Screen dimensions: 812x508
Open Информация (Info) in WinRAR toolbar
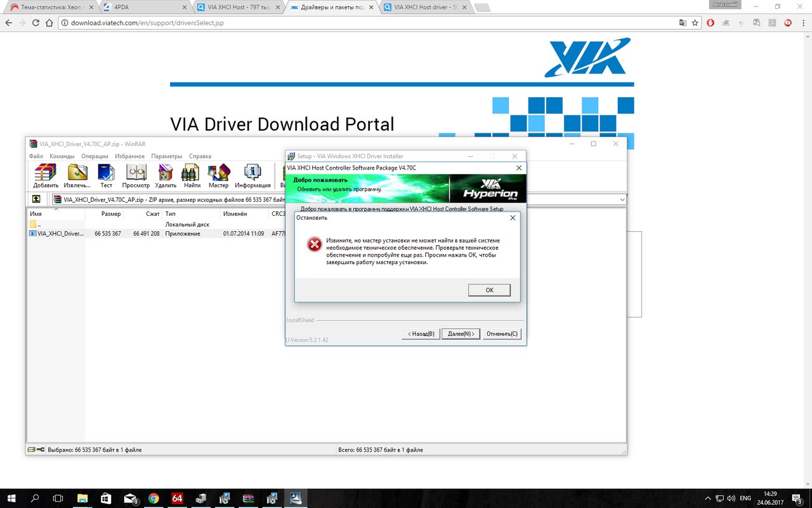tap(252, 176)
